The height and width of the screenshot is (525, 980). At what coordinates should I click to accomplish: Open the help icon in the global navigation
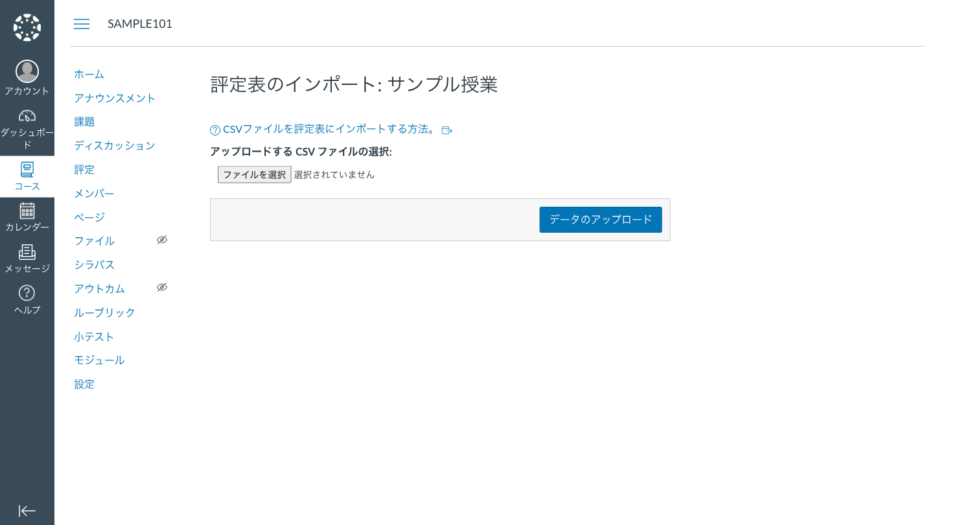pyautogui.click(x=27, y=294)
